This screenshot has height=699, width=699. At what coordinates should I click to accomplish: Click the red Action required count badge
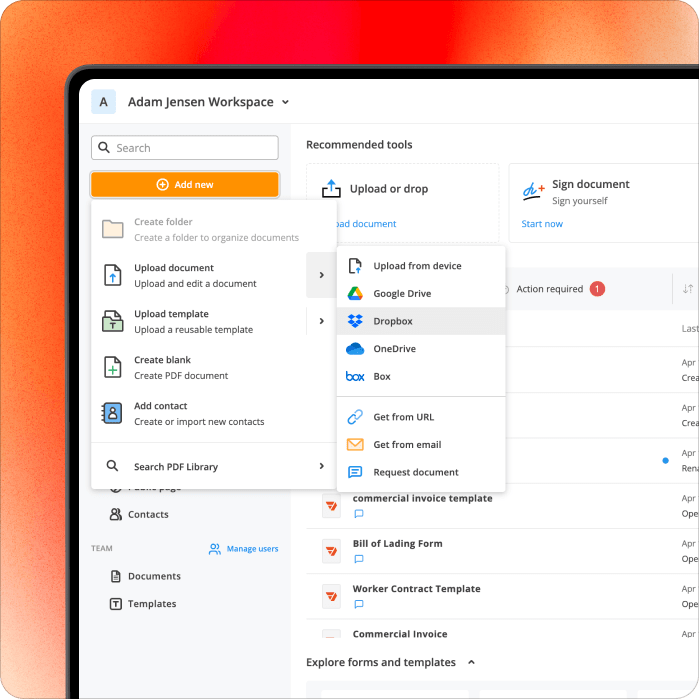(597, 289)
